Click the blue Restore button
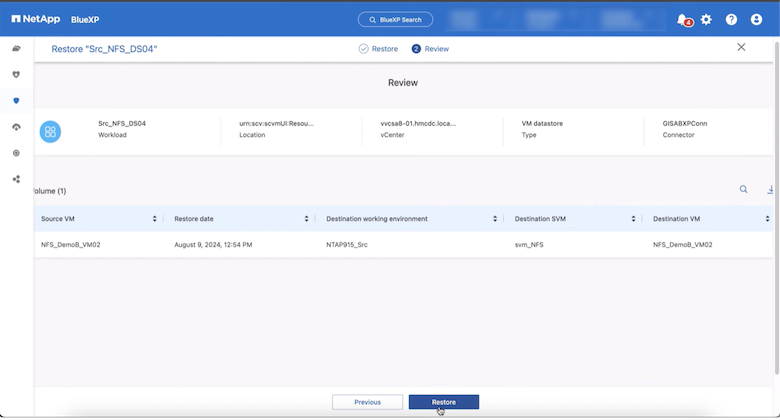Viewport: 780px width, 420px height. [x=443, y=402]
